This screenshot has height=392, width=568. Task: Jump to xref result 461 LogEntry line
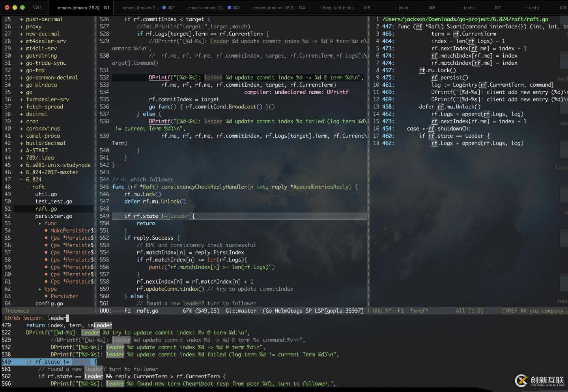click(468, 85)
